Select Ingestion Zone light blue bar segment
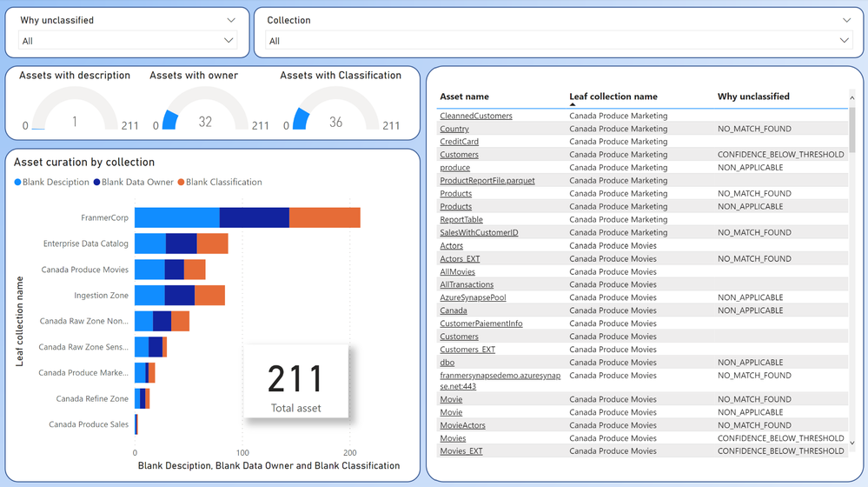Viewport: 868px width, 487px height. click(150, 296)
